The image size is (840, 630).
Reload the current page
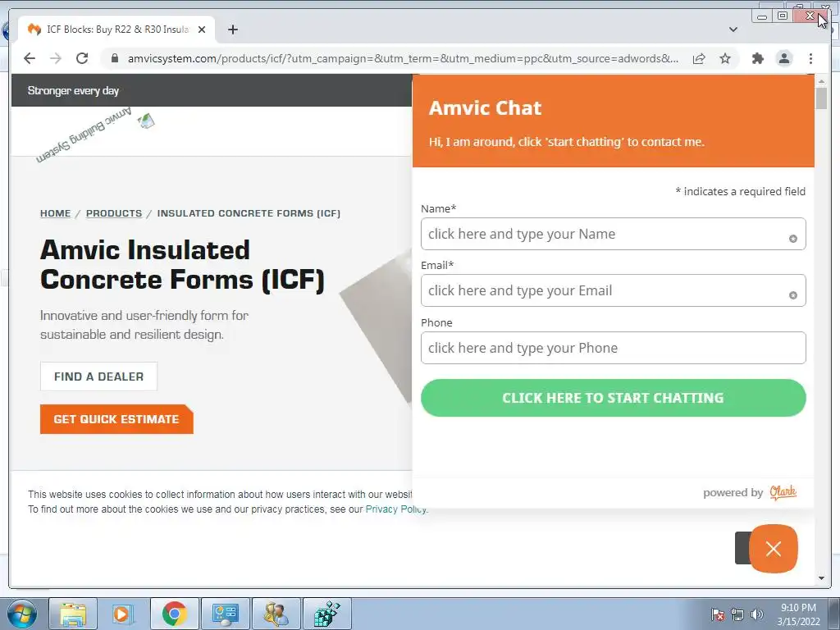pos(82,58)
